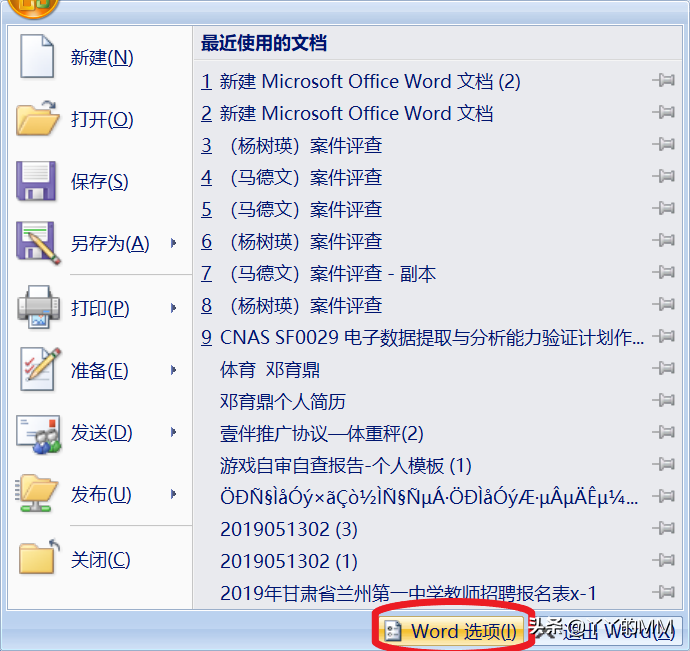This screenshot has height=651, width=690.
Task: Open the recent file 2019051302 (1)
Action: [289, 562]
